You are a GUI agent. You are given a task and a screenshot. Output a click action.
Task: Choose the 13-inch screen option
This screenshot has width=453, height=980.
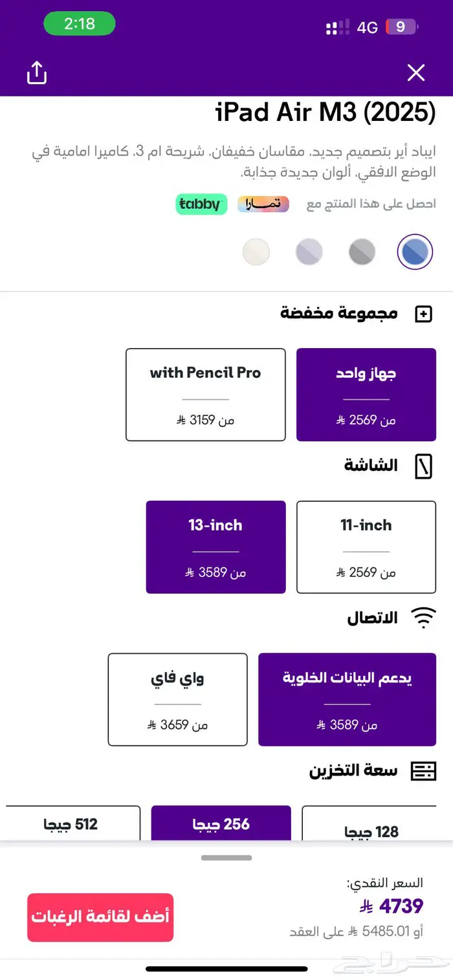tap(215, 547)
